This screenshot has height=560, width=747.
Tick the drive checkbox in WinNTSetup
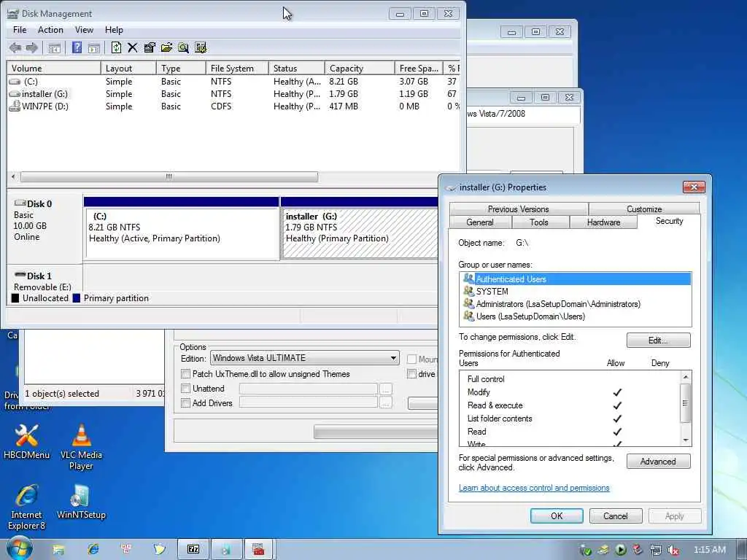(x=411, y=374)
